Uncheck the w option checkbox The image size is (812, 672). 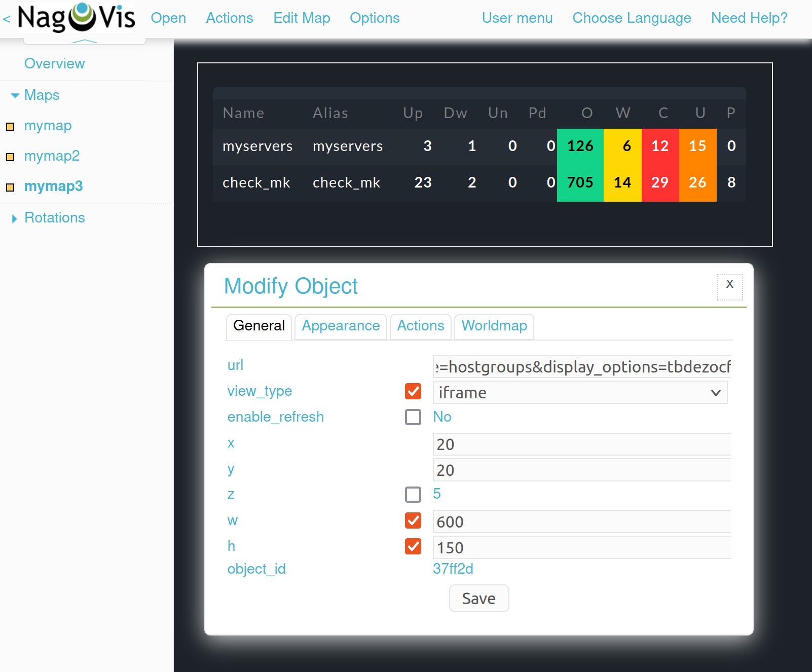coord(413,520)
